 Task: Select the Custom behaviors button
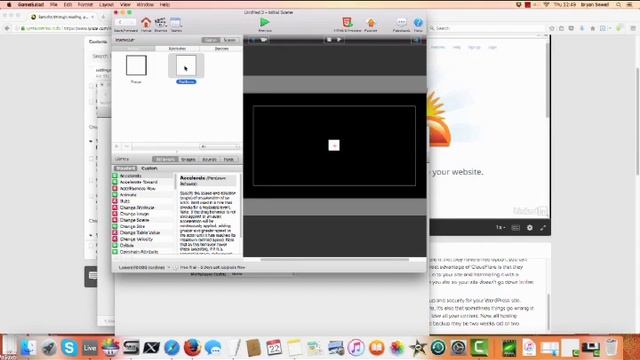pyautogui.click(x=149, y=168)
